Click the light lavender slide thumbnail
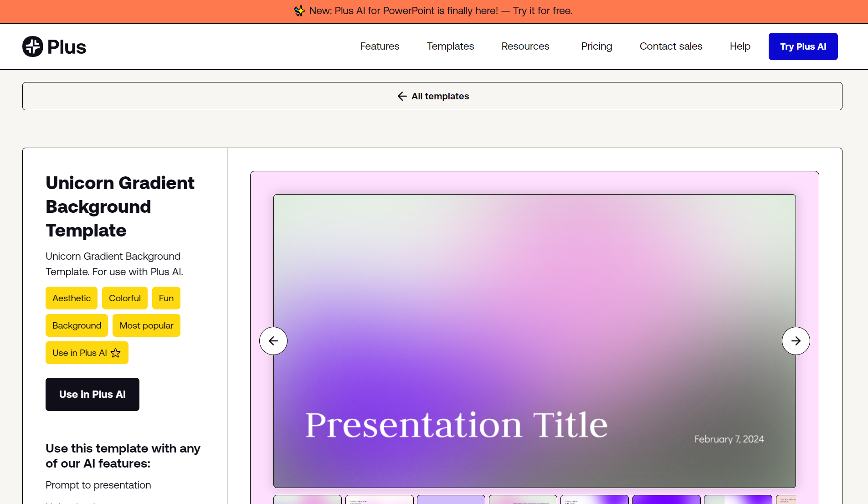 click(x=451, y=499)
